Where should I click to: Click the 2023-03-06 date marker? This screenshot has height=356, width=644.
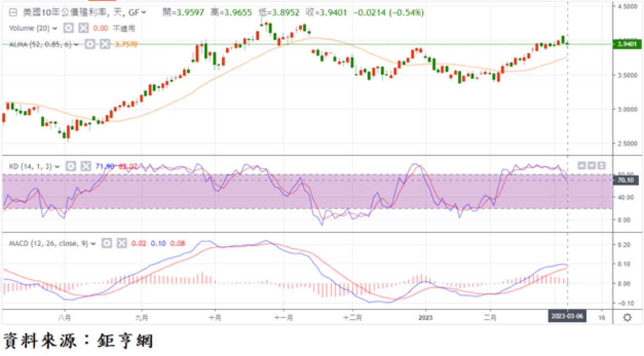pos(567,318)
